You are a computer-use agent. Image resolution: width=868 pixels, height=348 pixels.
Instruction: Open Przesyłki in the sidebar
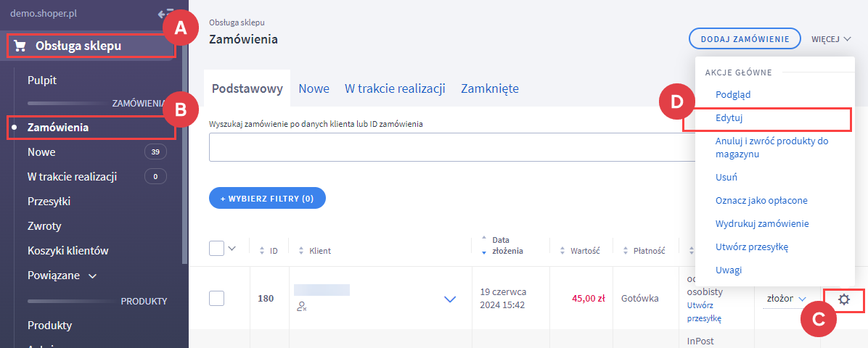coord(49,201)
